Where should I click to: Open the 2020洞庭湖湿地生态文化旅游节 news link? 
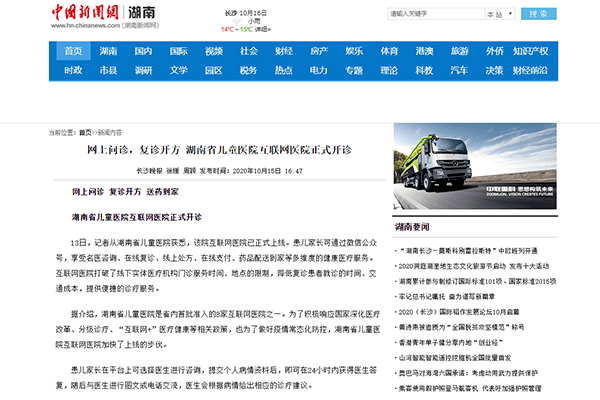click(x=474, y=266)
